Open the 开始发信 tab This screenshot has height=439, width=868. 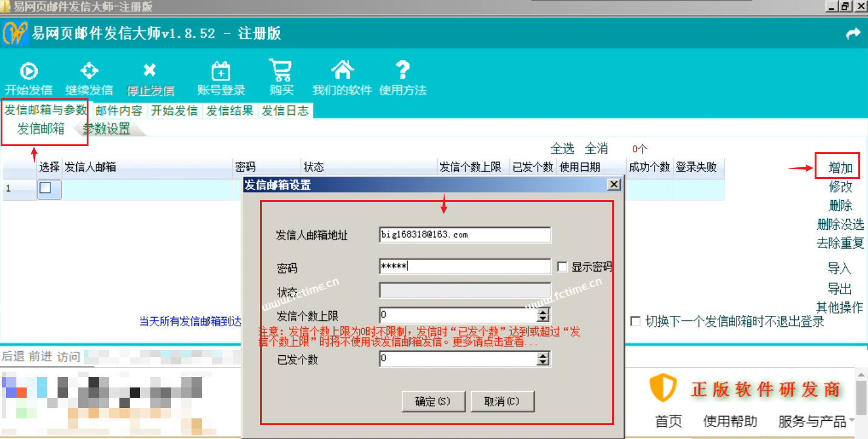click(x=175, y=111)
